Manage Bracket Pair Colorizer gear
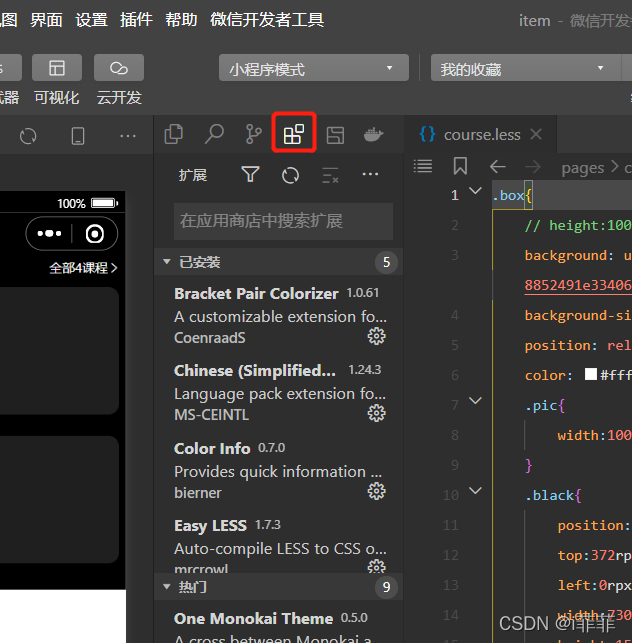Screen dimensions: 632x643 tap(376, 336)
